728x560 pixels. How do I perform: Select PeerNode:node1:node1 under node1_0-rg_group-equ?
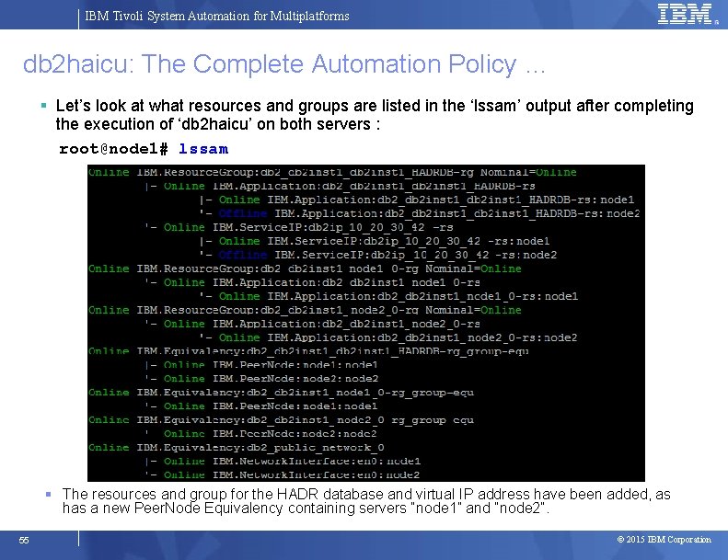click(x=261, y=406)
